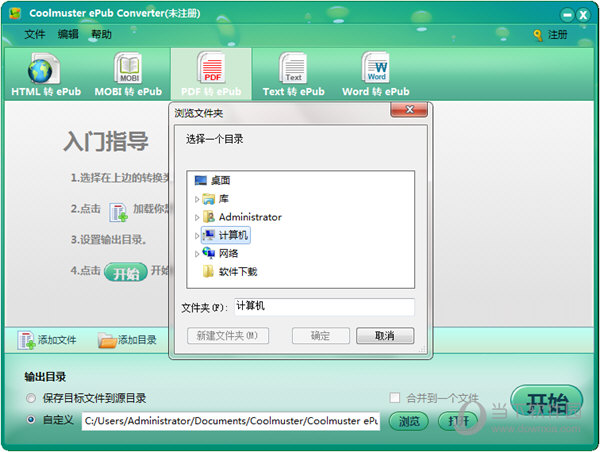This screenshot has width=600, height=452.
Task: Pick the Text to ePub conversion icon
Action: coord(293,68)
